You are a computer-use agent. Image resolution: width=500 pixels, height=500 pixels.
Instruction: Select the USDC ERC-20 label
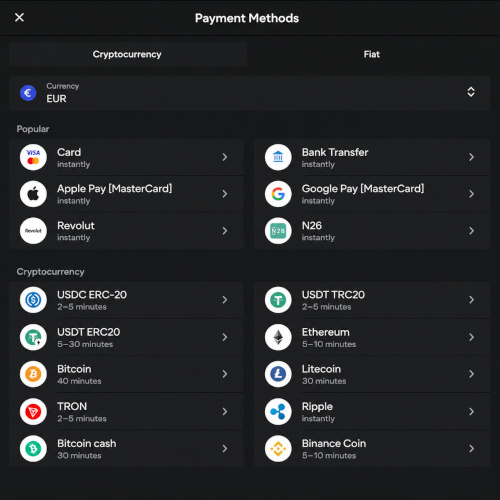(x=92, y=295)
